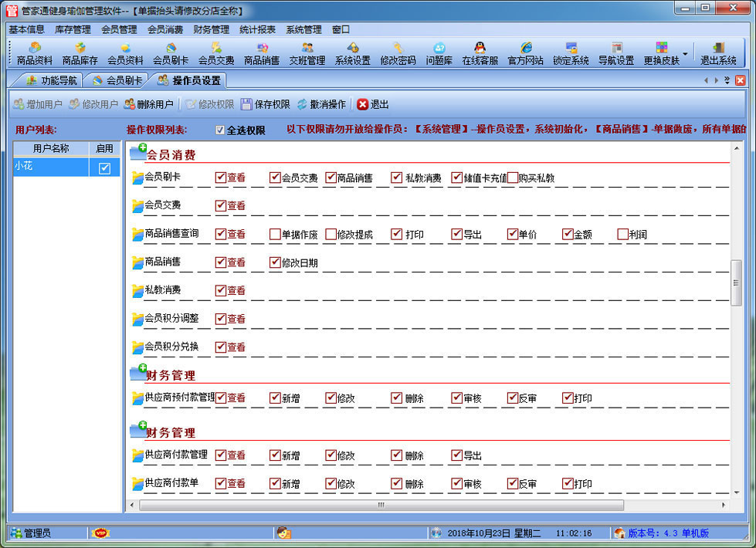The height and width of the screenshot is (548, 756).
Task: Toggle the 全选权限 checkbox
Action: pyautogui.click(x=220, y=130)
